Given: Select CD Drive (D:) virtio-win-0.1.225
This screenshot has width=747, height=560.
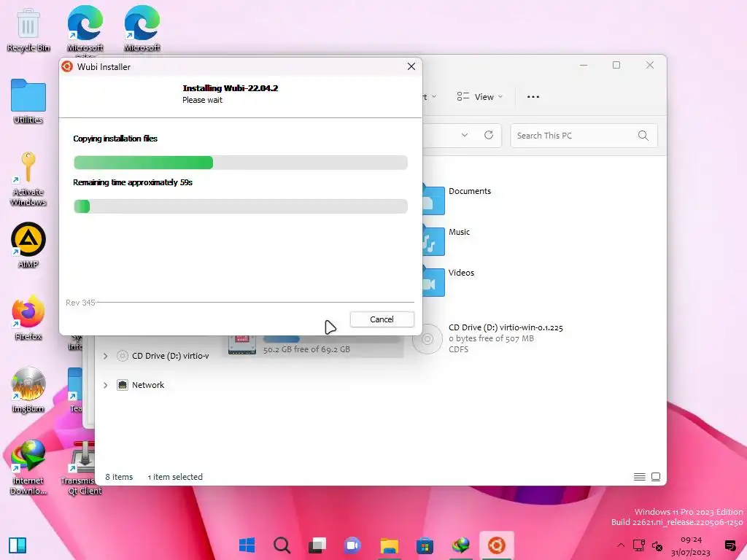Looking at the screenshot, I should click(488, 338).
